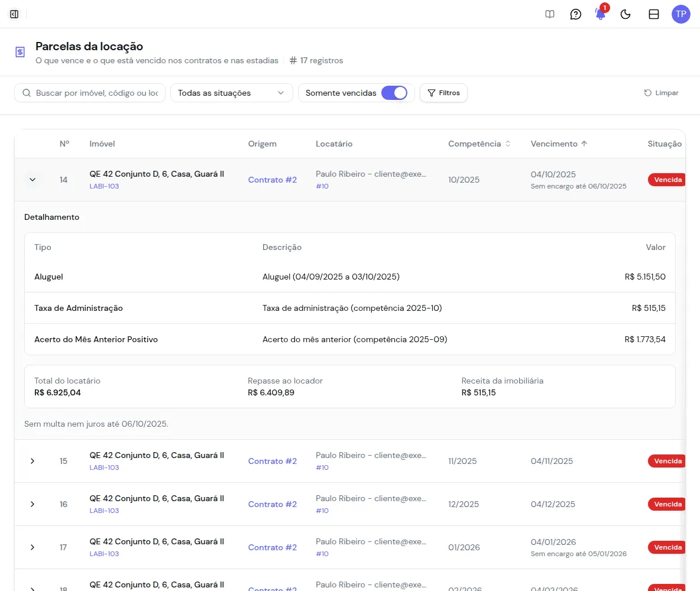Focus the property search input field
Screen dimensions: 700x591
pyautogui.click(x=90, y=93)
